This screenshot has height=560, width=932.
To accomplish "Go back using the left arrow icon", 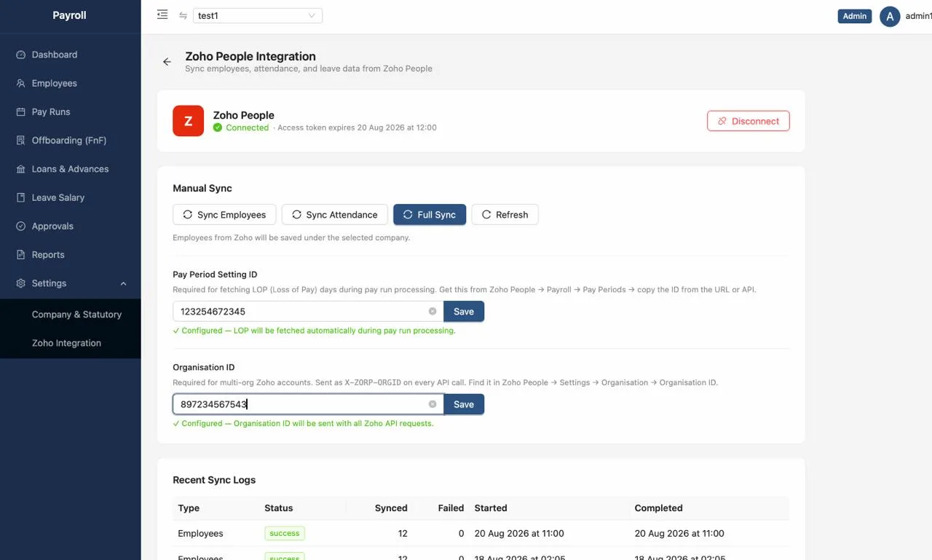I will click(x=167, y=62).
